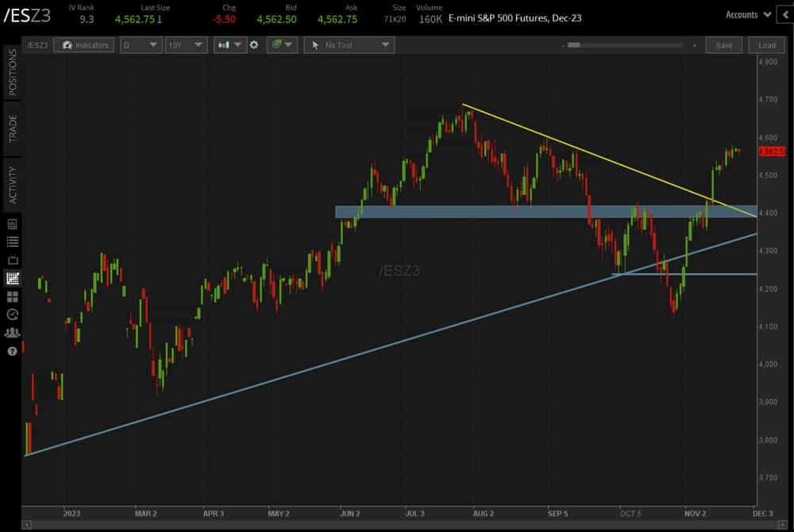
Task: Open the candlestick chart style dropdown
Action: click(229, 45)
